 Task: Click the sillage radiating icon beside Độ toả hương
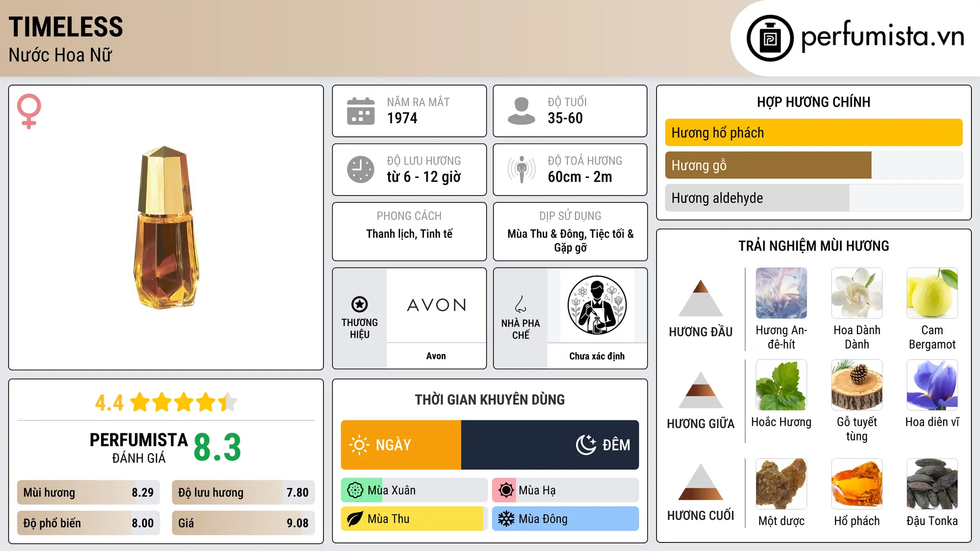click(x=521, y=169)
